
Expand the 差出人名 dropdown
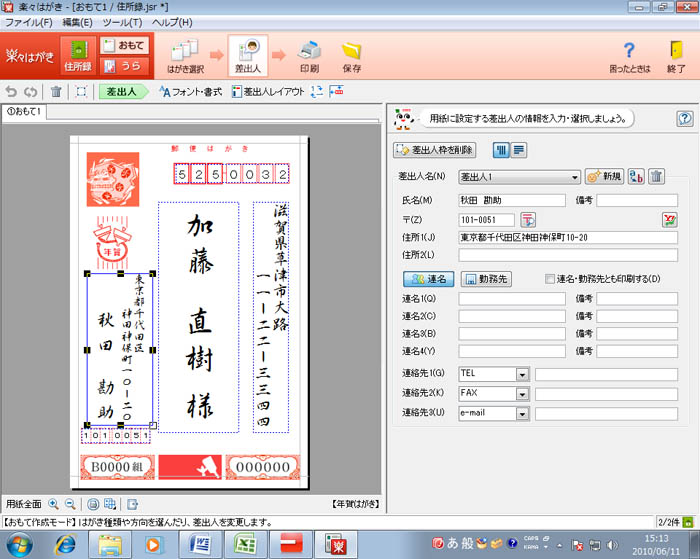[574, 177]
